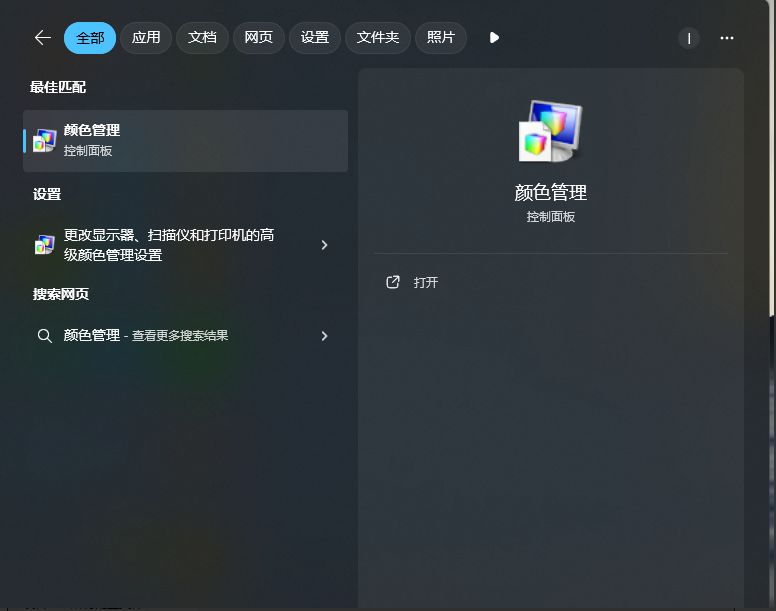Expand chevron for the 更改显示器 setting result
This screenshot has width=776, height=611.
coord(324,245)
